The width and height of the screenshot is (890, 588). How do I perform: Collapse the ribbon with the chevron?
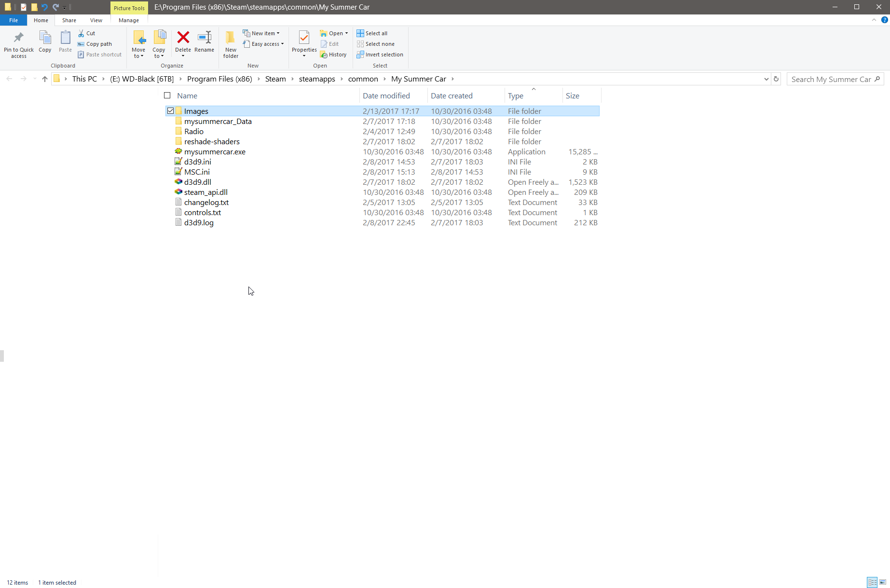coord(874,20)
